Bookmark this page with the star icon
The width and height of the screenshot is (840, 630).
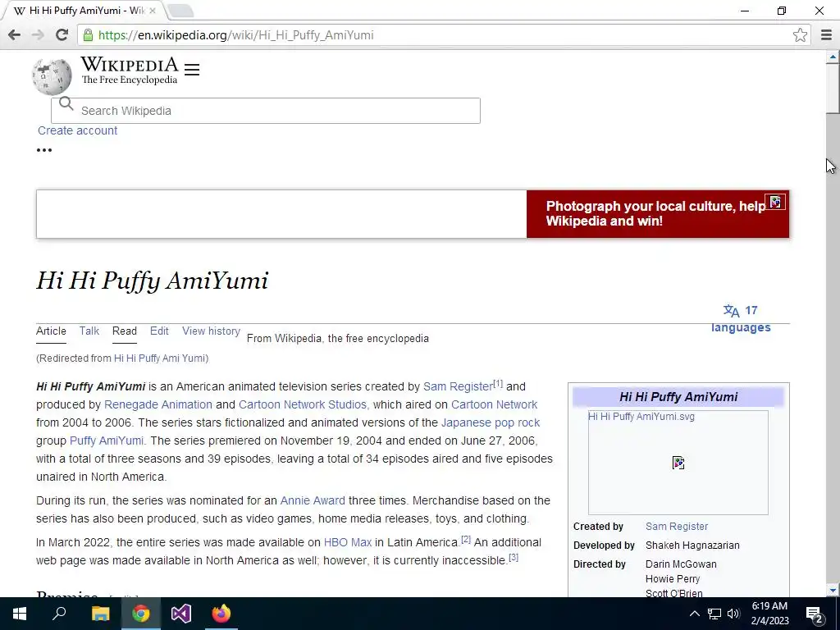tap(800, 35)
